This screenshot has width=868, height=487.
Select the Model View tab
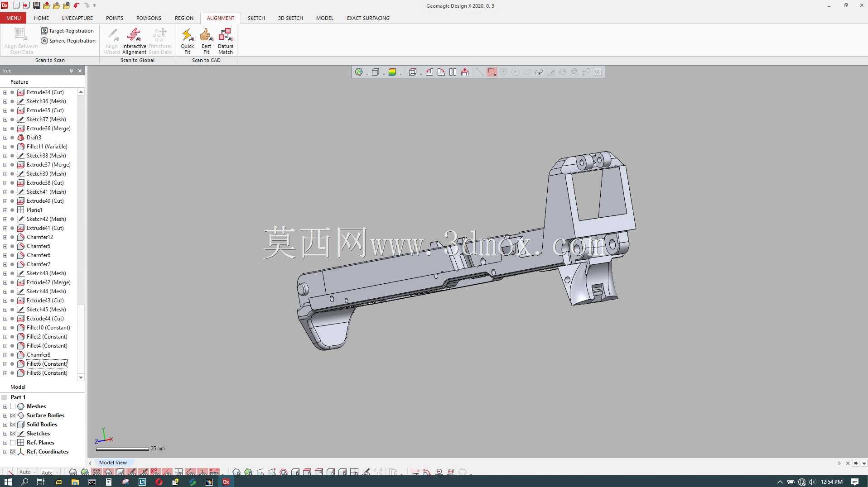[113, 463]
